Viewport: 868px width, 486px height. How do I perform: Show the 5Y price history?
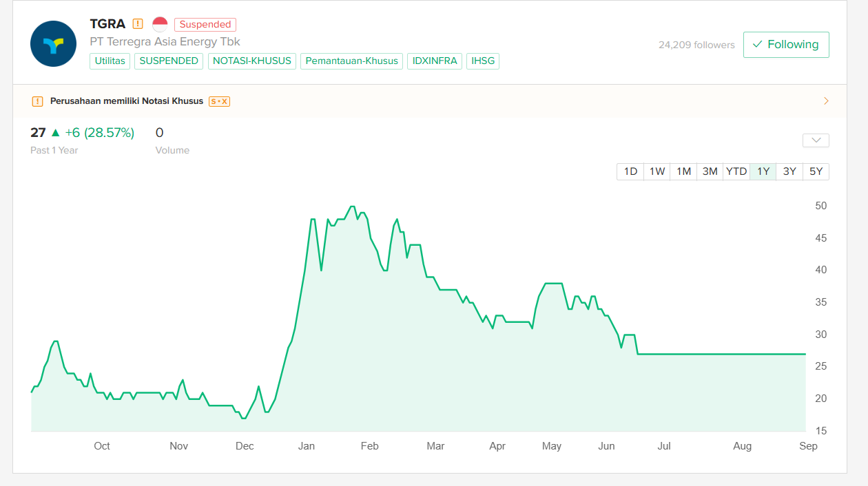tap(816, 171)
